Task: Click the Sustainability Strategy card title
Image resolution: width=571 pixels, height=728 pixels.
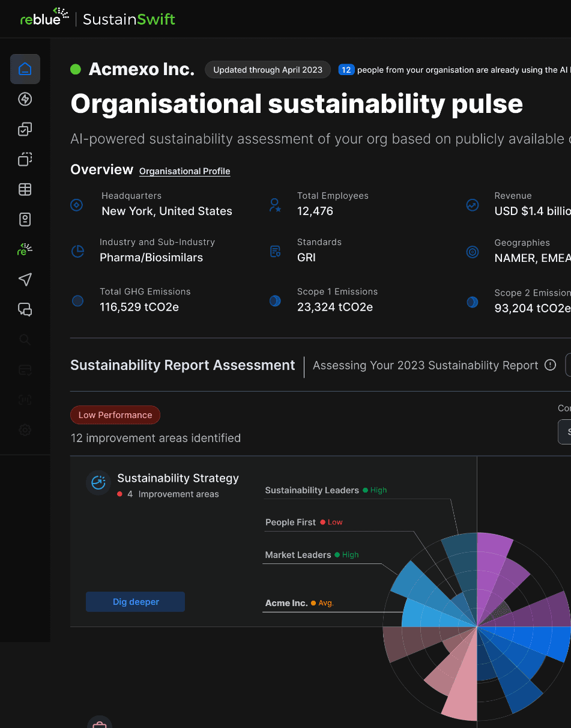Action: pyautogui.click(x=178, y=478)
